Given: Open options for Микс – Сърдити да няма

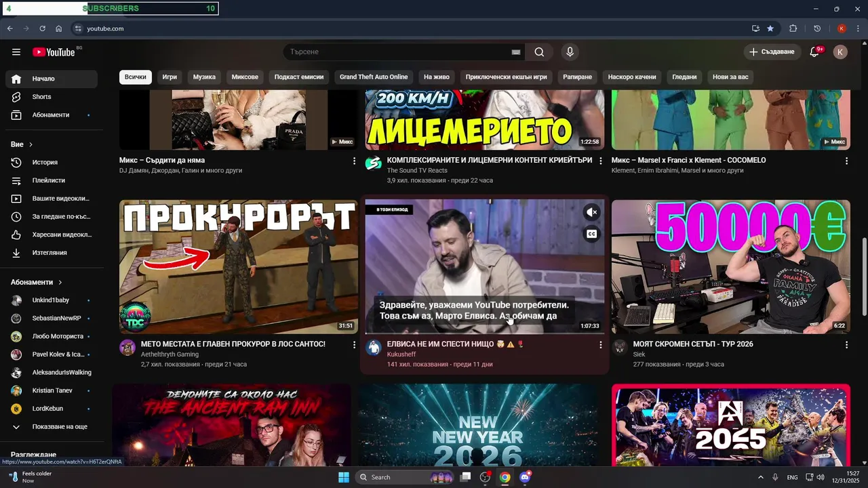Looking at the screenshot, I should coord(354,161).
